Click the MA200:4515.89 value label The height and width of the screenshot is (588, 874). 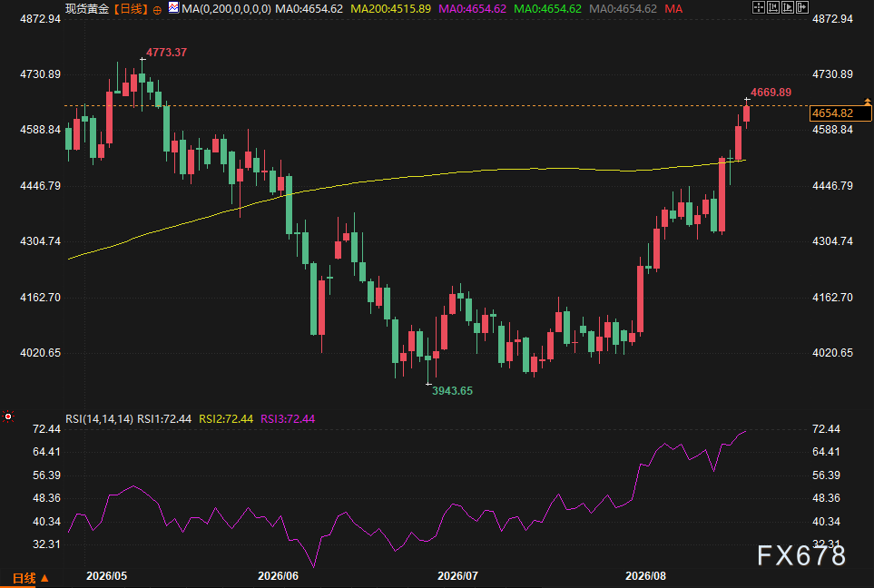(x=391, y=9)
